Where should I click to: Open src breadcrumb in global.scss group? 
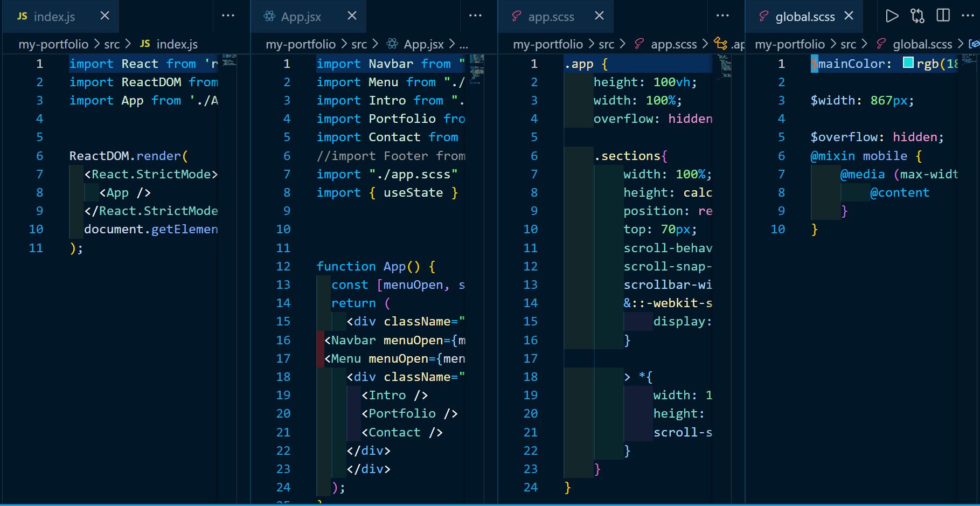point(848,44)
